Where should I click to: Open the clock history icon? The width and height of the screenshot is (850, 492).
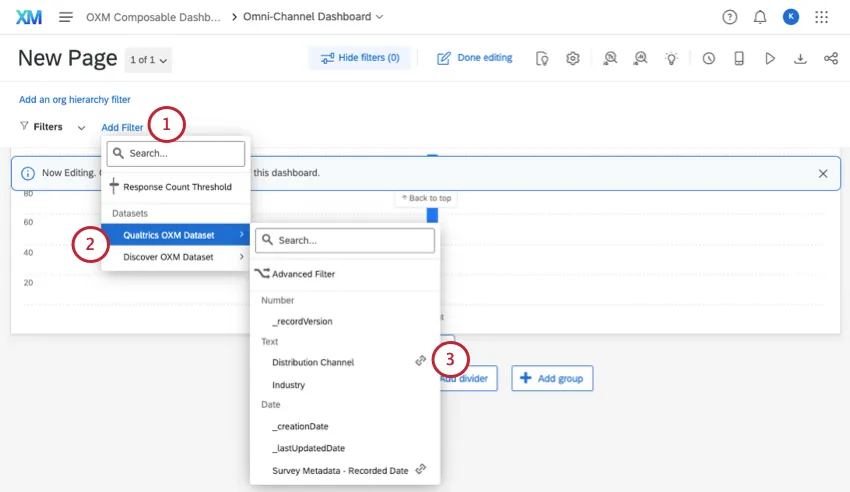tap(708, 58)
